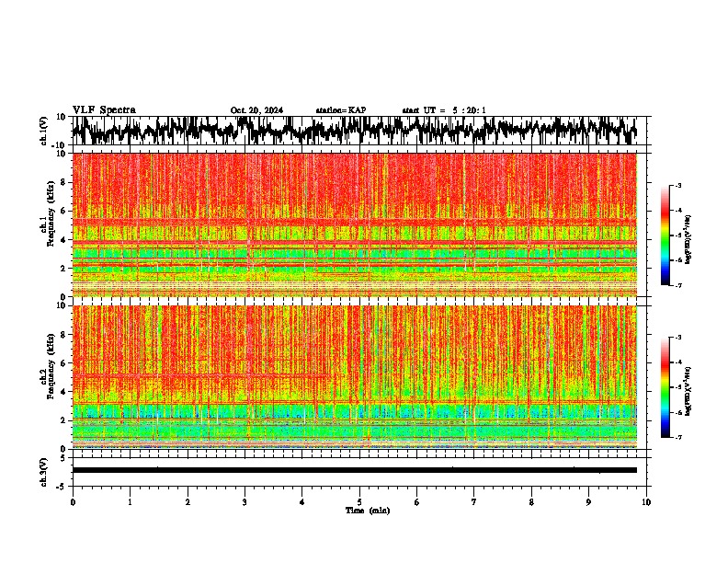This screenshot has height=563, width=728.
Task: Click the ch.2 "Frequency (kHz)" axis label
Action: pyautogui.click(x=51, y=366)
